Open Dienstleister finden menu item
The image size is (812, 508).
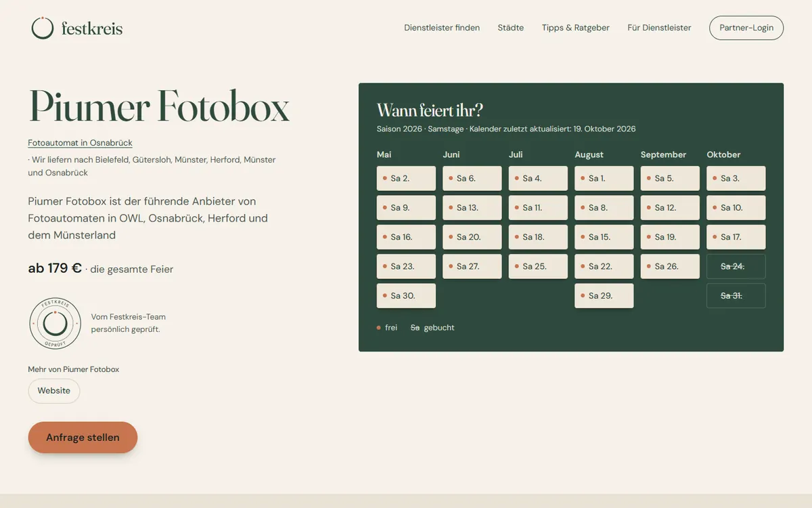click(x=442, y=28)
